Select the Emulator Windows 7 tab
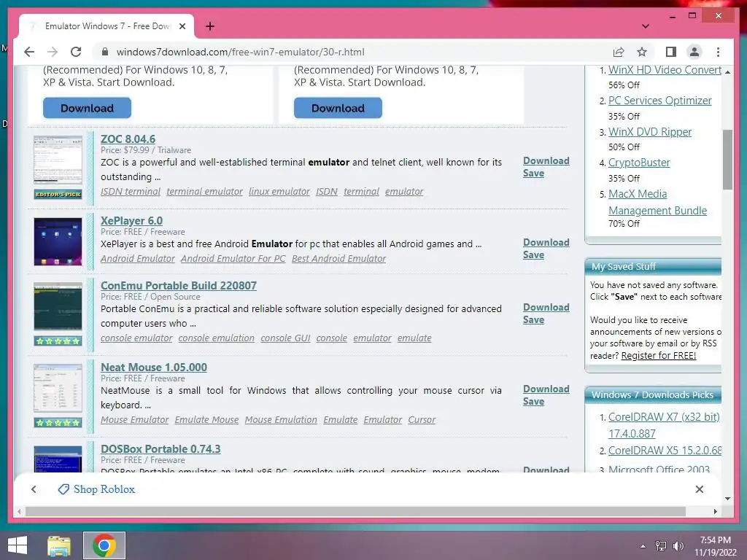The image size is (747, 560). [x=107, y=26]
